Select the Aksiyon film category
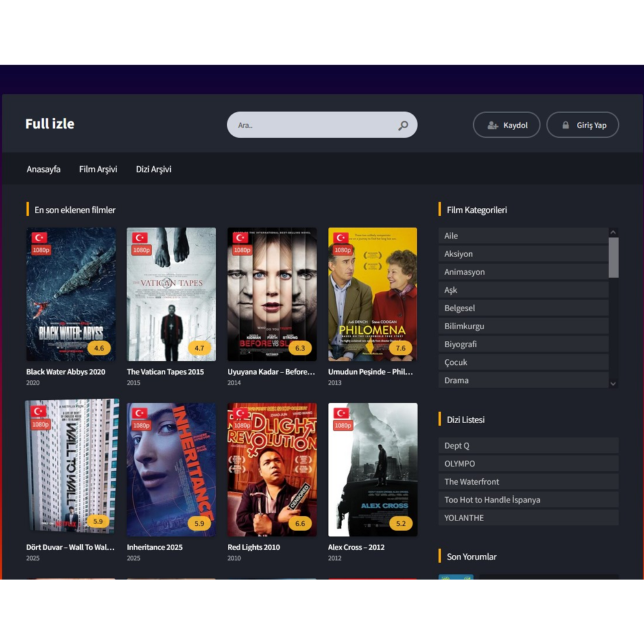Viewport: 644px width, 644px height. point(523,253)
